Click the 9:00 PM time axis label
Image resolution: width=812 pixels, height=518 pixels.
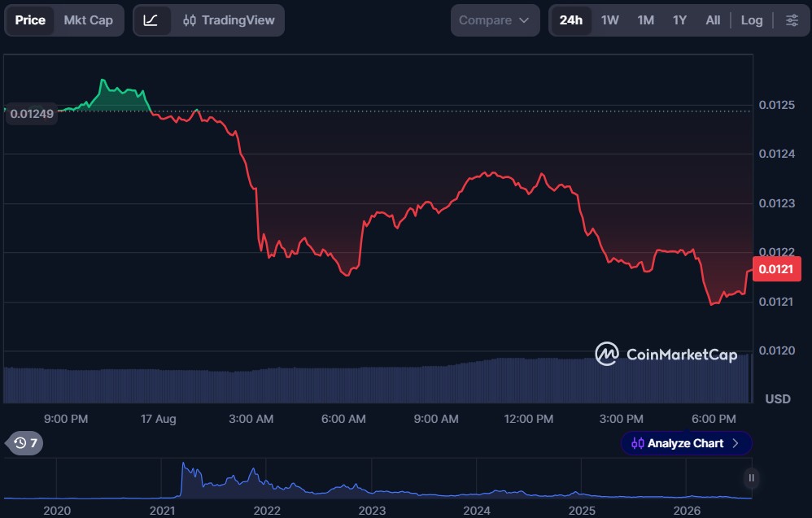click(x=66, y=419)
